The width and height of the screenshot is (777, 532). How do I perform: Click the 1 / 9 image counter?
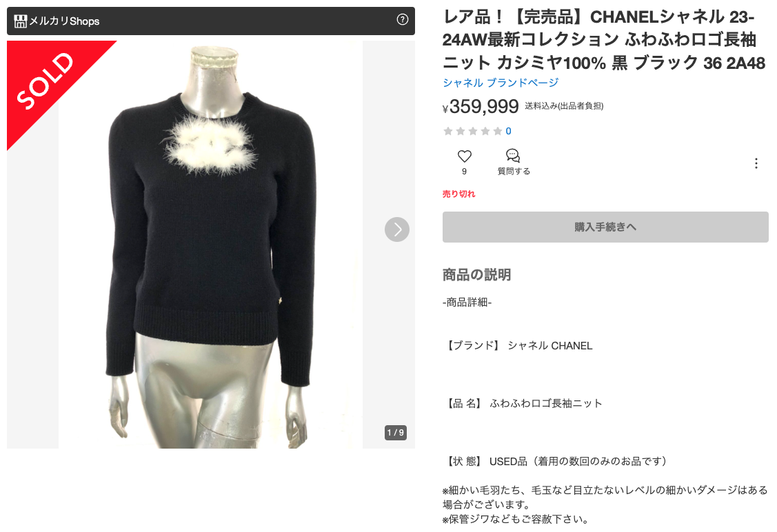click(x=396, y=433)
